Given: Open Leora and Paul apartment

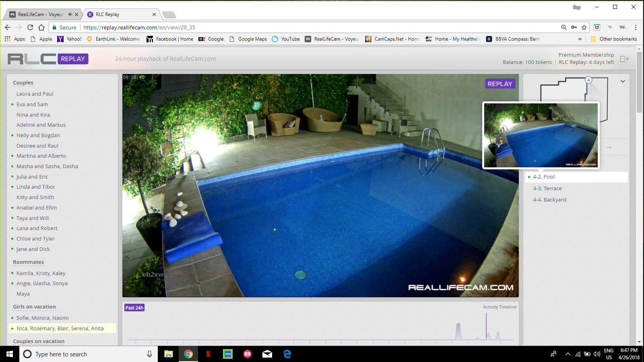Looking at the screenshot, I should [35, 94].
